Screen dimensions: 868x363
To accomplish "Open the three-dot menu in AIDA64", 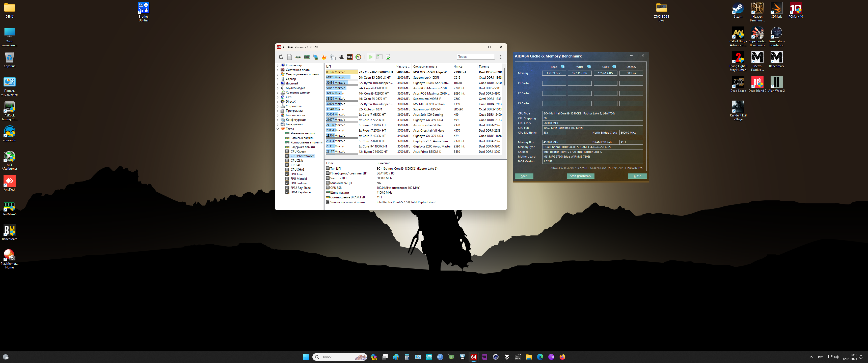I will 501,57.
